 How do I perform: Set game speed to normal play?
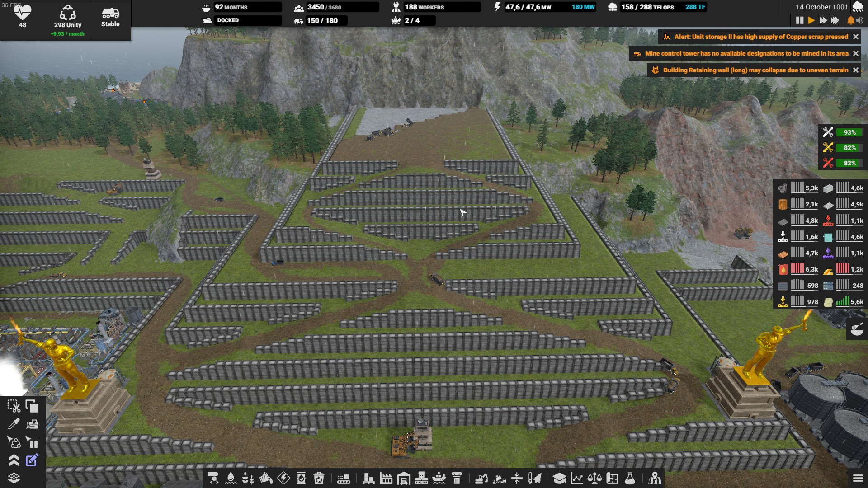coord(811,20)
